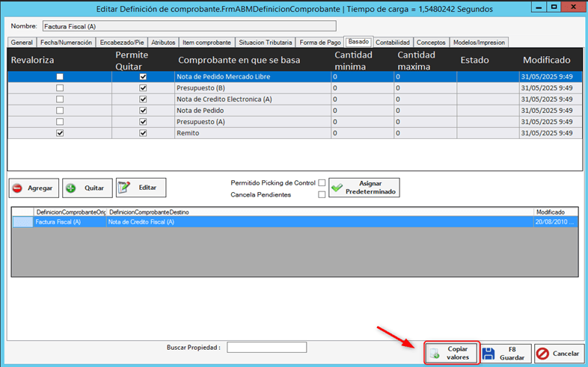Select the Nota de Credito Fiscal (A) row
Image resolution: width=588 pixels, height=367 pixels.
141,222
